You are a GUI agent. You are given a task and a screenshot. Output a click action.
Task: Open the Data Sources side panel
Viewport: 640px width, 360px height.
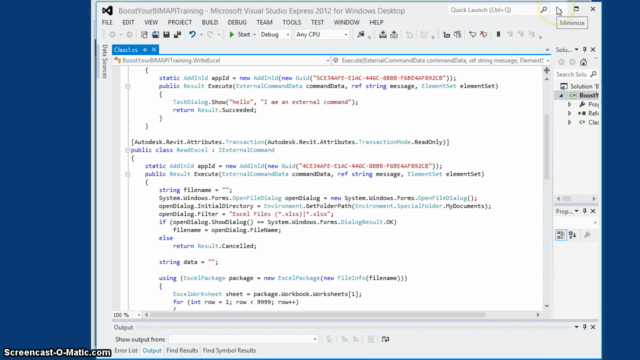(x=105, y=61)
